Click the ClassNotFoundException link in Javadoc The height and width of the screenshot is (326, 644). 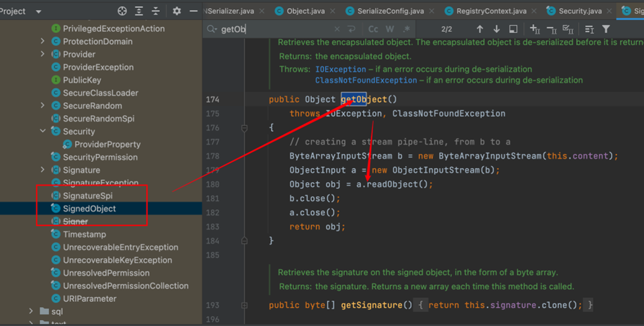click(x=366, y=81)
